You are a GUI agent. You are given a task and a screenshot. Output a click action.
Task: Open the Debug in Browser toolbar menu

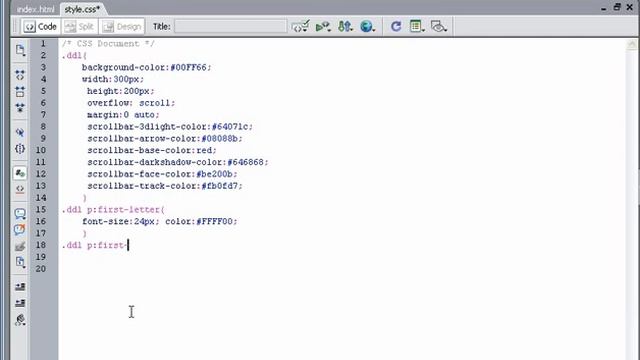(323, 27)
